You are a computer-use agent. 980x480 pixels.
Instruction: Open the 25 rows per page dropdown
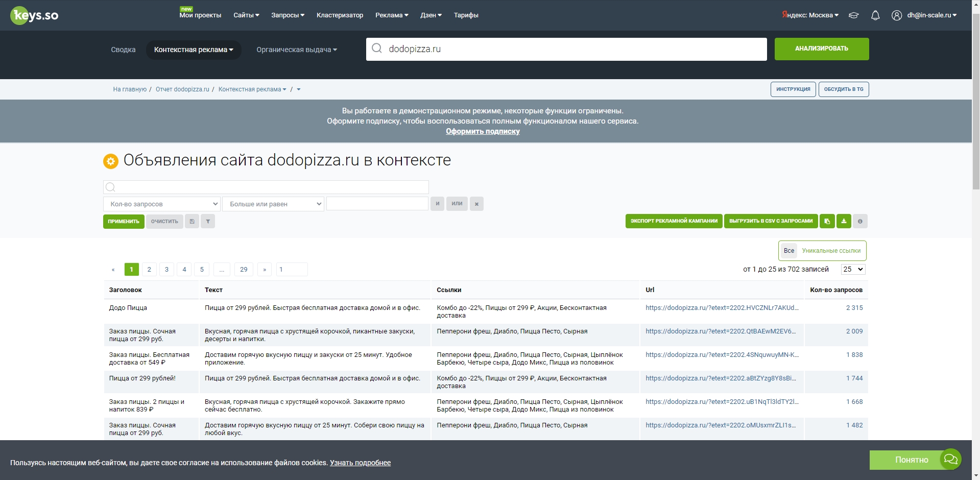pos(853,270)
